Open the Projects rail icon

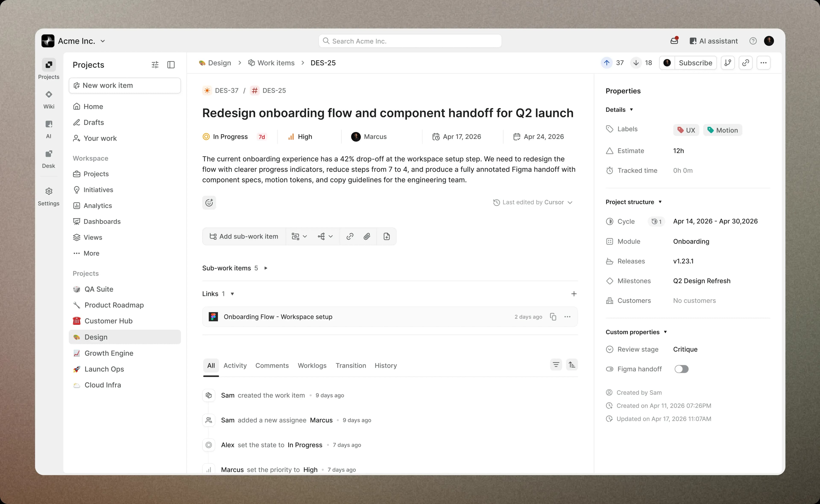49,65
